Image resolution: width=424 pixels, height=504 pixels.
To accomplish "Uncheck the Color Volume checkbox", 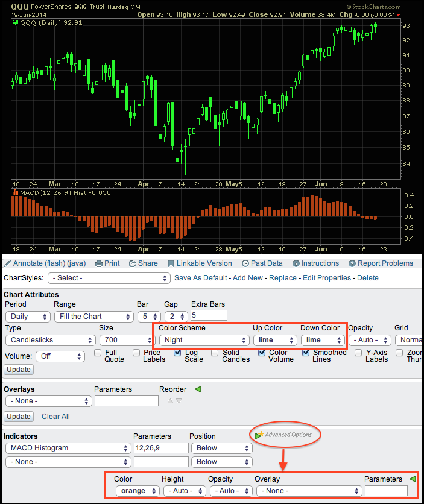I will (262, 353).
